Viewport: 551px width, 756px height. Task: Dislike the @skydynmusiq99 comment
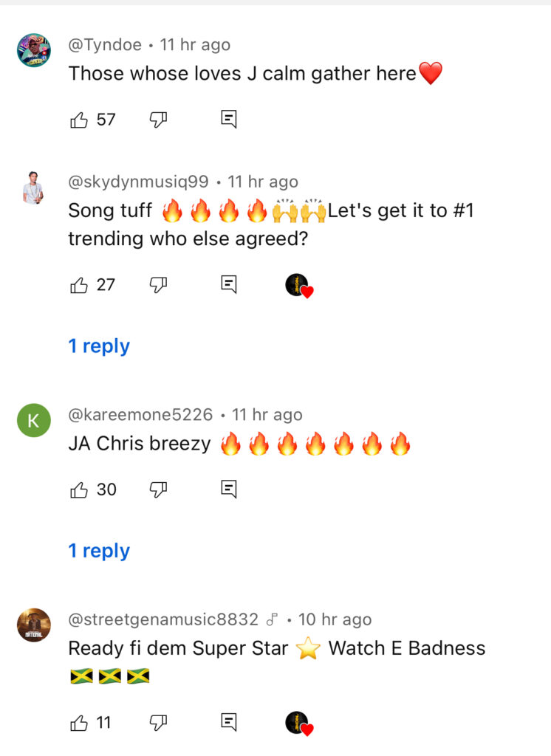point(158,285)
